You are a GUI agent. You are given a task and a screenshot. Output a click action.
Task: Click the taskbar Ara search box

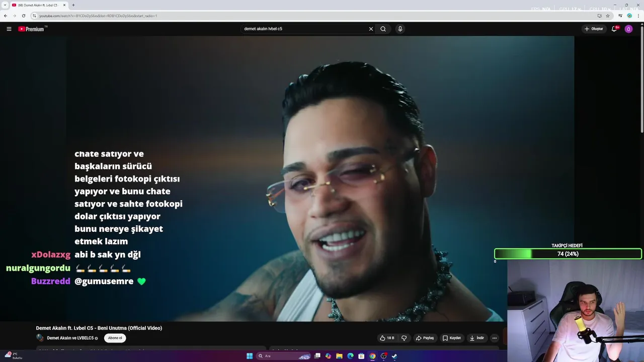283,356
